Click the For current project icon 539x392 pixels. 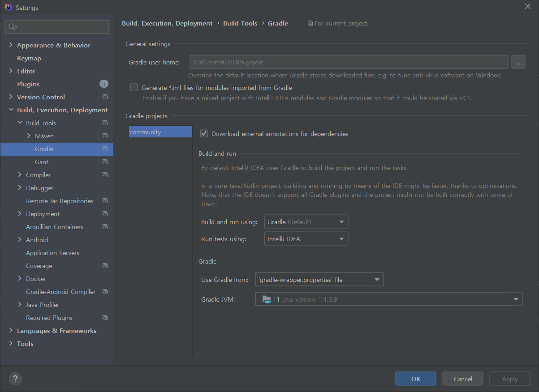pyautogui.click(x=310, y=23)
